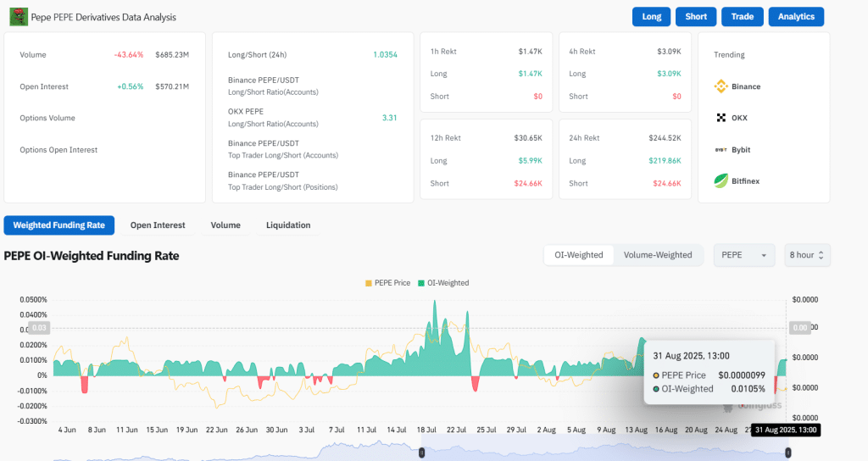Switch to Volume-Weighted mode

(x=658, y=255)
